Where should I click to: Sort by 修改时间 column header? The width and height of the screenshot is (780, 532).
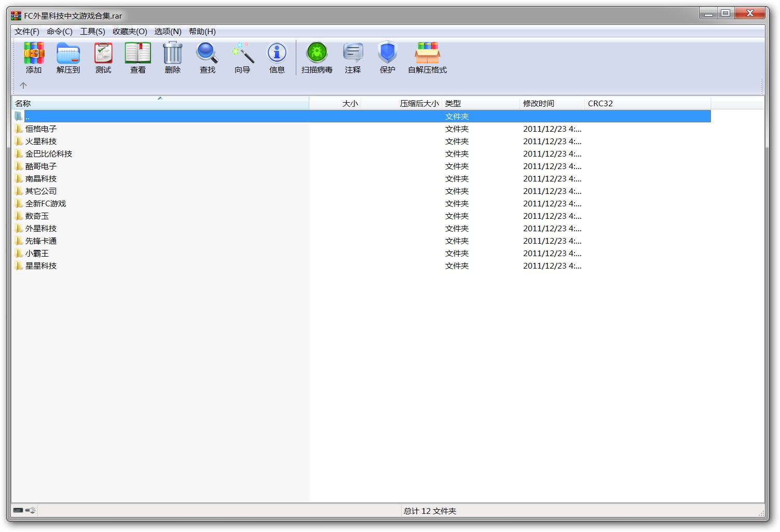click(x=539, y=104)
